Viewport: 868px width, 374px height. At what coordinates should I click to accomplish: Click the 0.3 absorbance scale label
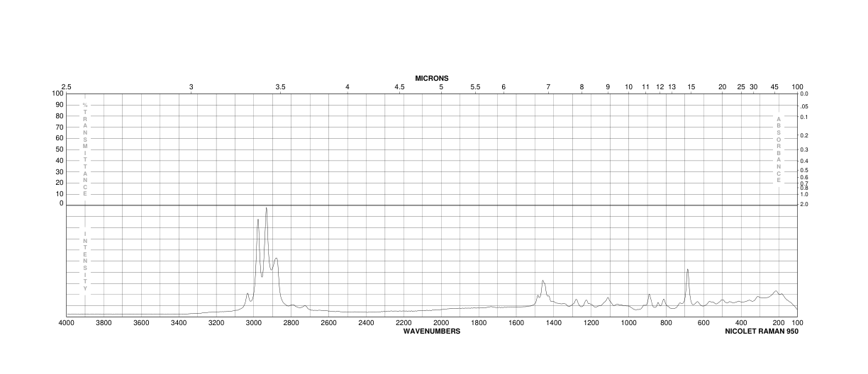point(804,149)
